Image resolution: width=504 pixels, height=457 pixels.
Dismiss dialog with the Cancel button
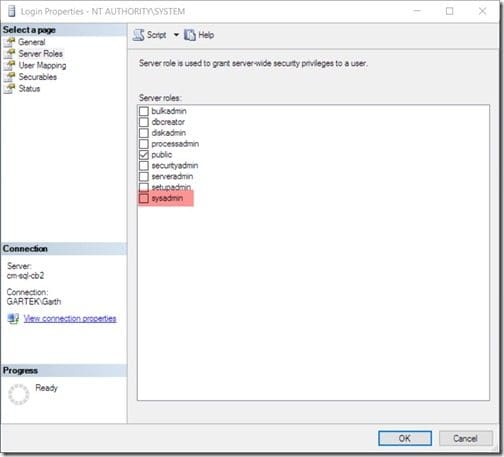pyautogui.click(x=465, y=438)
